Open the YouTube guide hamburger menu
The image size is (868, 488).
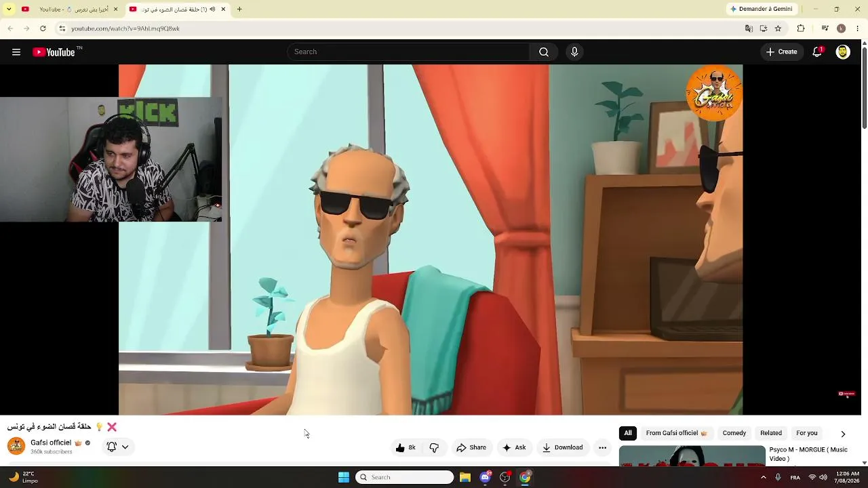click(16, 52)
